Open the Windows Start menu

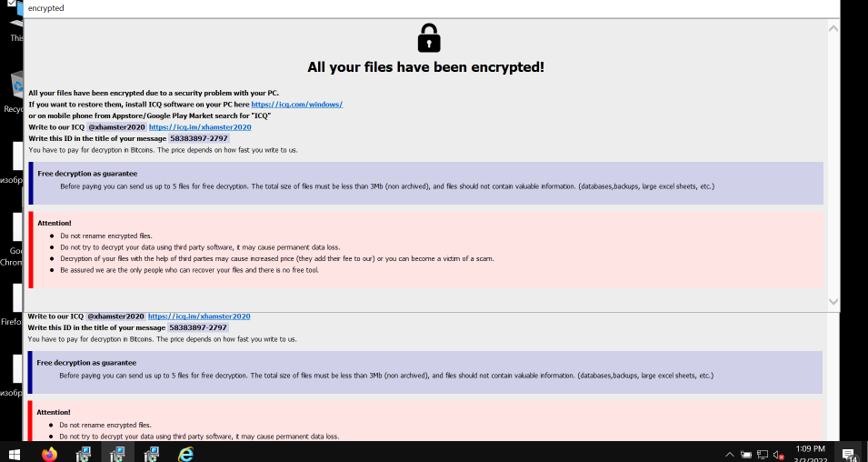point(15,453)
